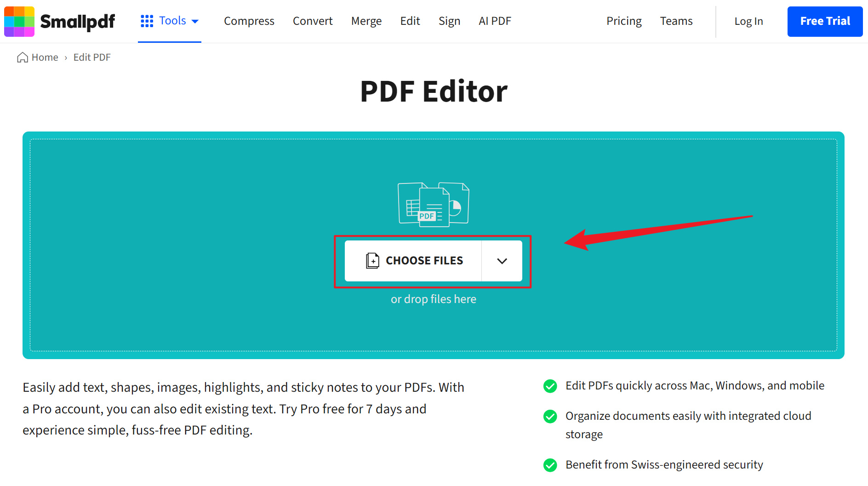Go to the Pricing page

[624, 21]
